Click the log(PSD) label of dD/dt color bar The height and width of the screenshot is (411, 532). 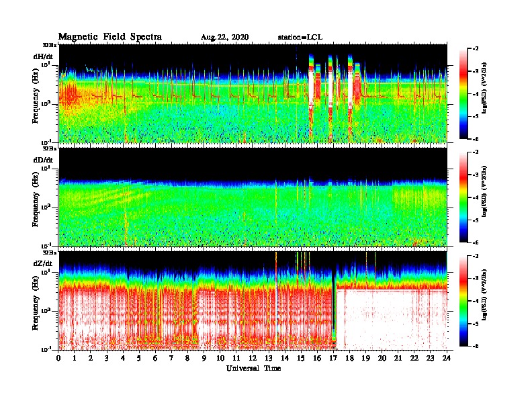pos(484,191)
